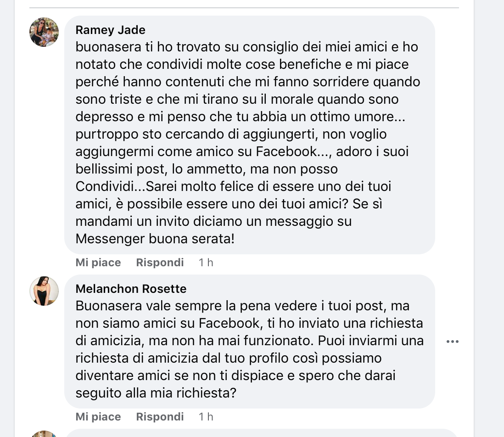Click the word Facebook in Melanchon Rosette's comment
The height and width of the screenshot is (437, 504).
[230, 323]
